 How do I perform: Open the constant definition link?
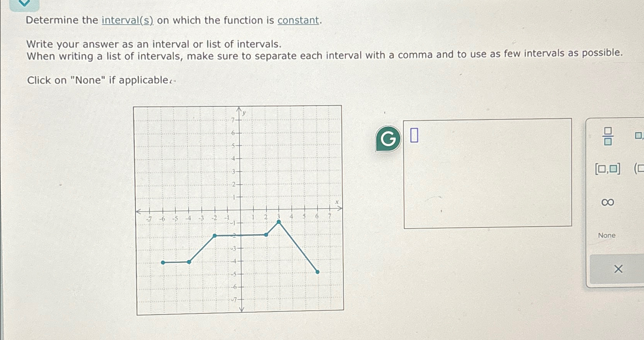coord(298,20)
